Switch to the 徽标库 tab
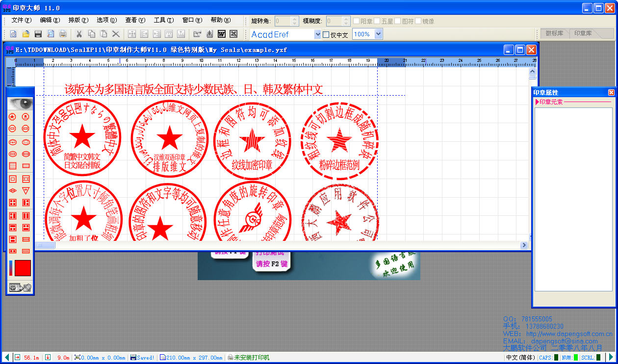This screenshot has width=618, height=364. point(555,33)
